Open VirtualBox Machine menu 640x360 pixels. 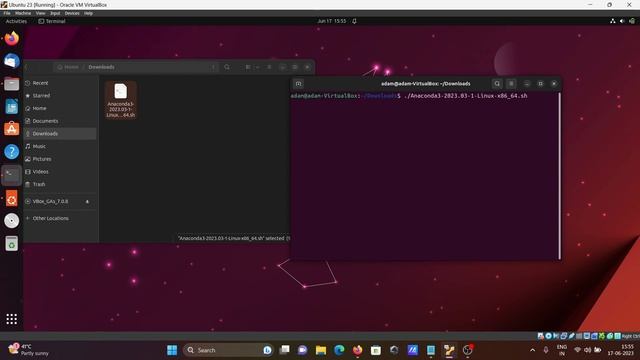click(x=23, y=13)
